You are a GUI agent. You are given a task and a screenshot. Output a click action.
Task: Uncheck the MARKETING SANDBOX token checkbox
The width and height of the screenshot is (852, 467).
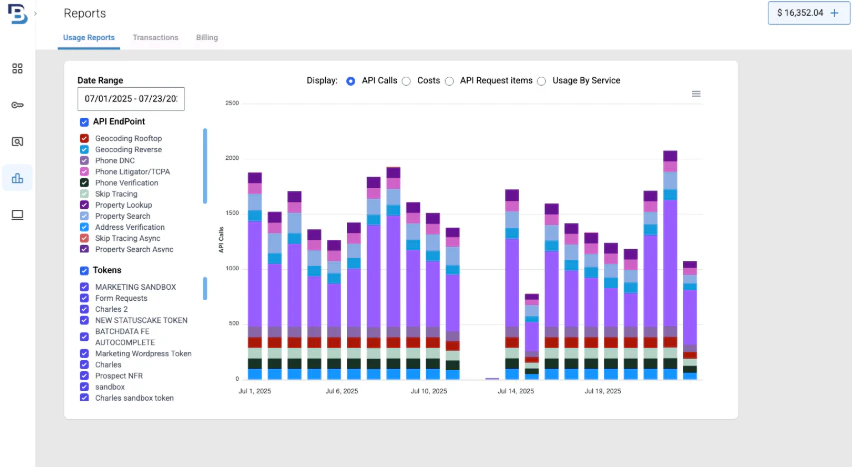[84, 287]
